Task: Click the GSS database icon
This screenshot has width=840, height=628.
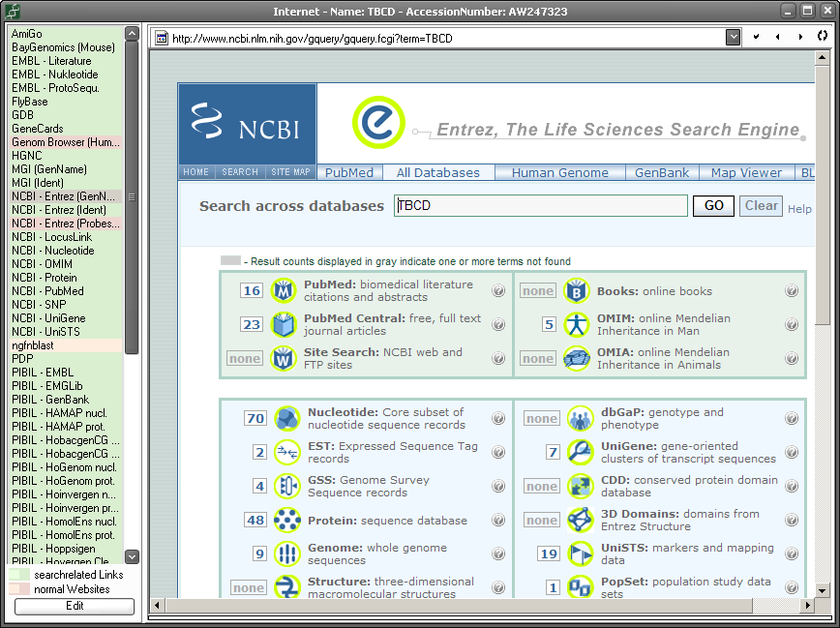Action: (287, 486)
